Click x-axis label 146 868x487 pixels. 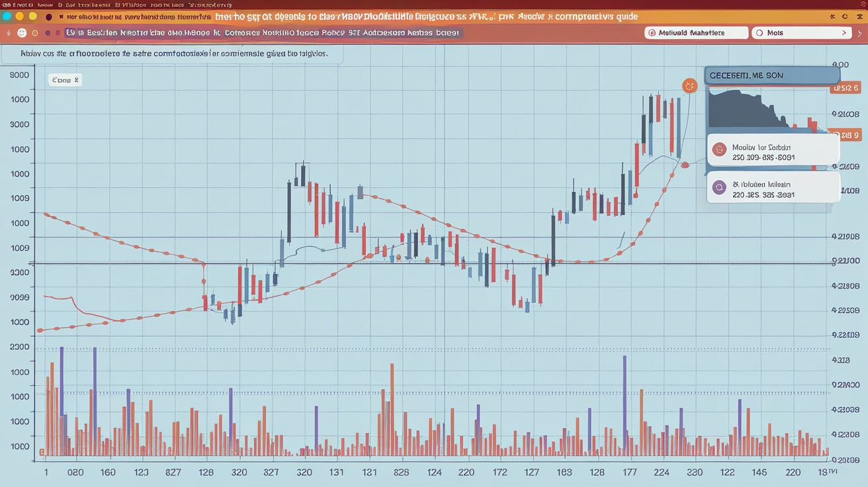pyautogui.click(x=759, y=472)
